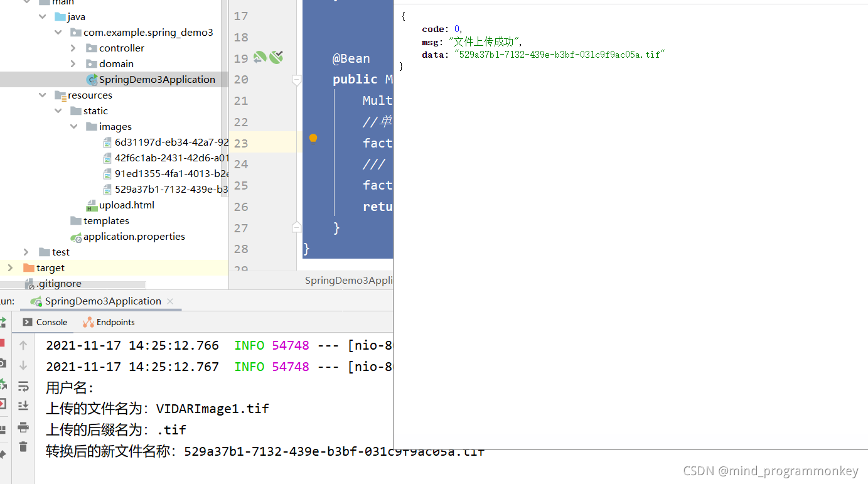Collapse the static folder
Image resolution: width=868 pixels, height=484 pixels.
tap(58, 110)
